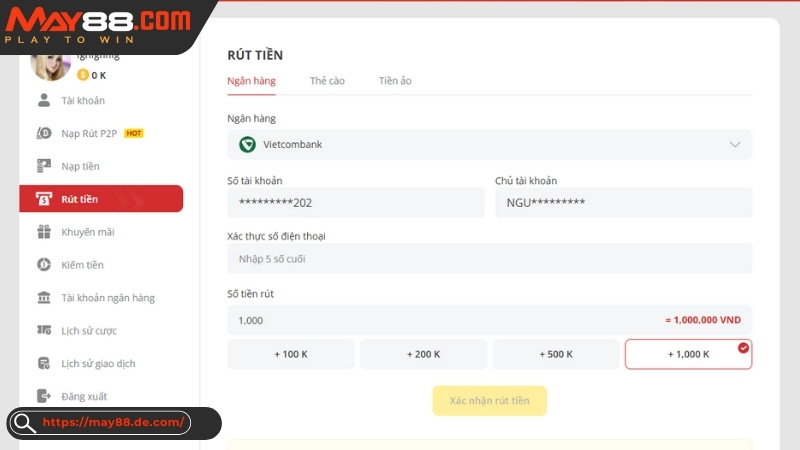800x450 pixels.
Task: Click the Đăng xuất logout icon
Action: coord(44,396)
